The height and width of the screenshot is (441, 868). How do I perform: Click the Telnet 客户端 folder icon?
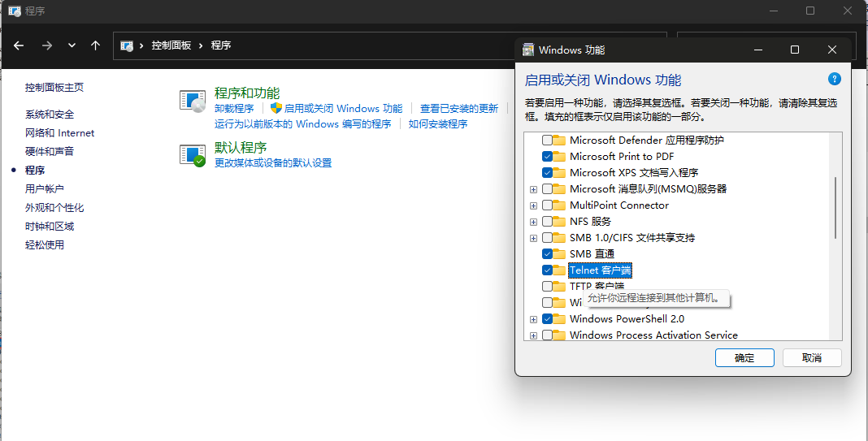[559, 270]
